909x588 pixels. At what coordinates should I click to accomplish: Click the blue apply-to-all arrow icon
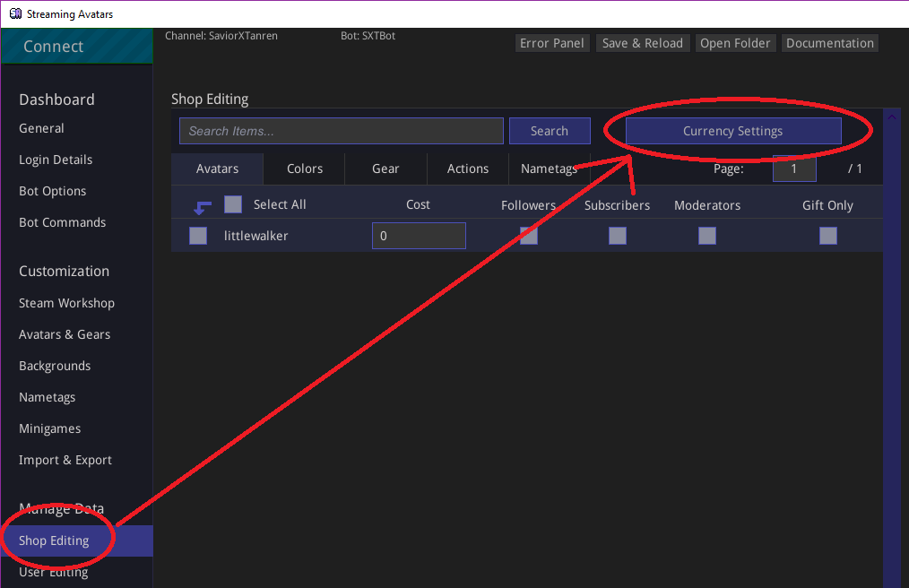tap(201, 204)
